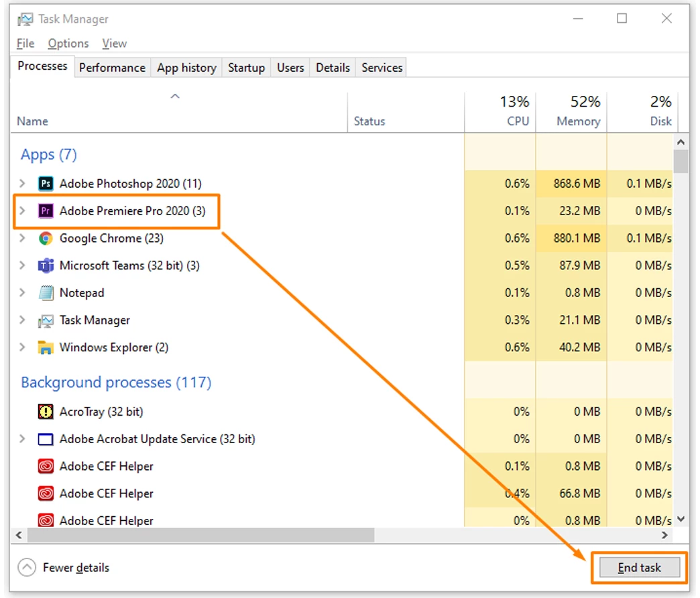Expand the Task Manager process entry

pyautogui.click(x=22, y=320)
